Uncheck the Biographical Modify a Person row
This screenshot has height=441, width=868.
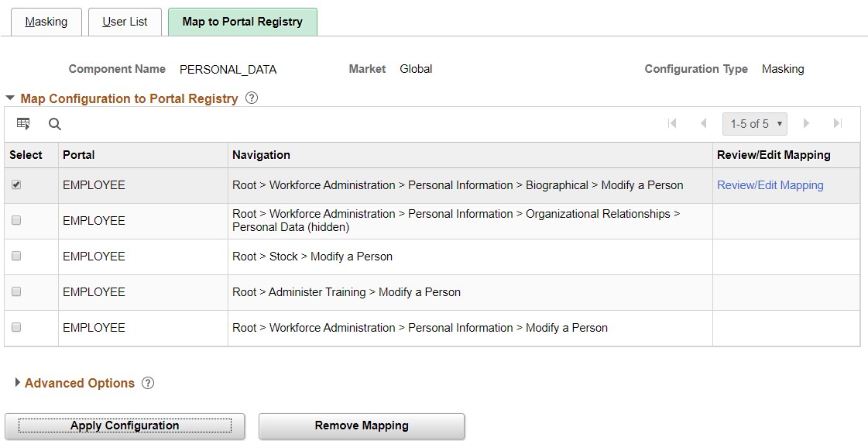point(16,185)
